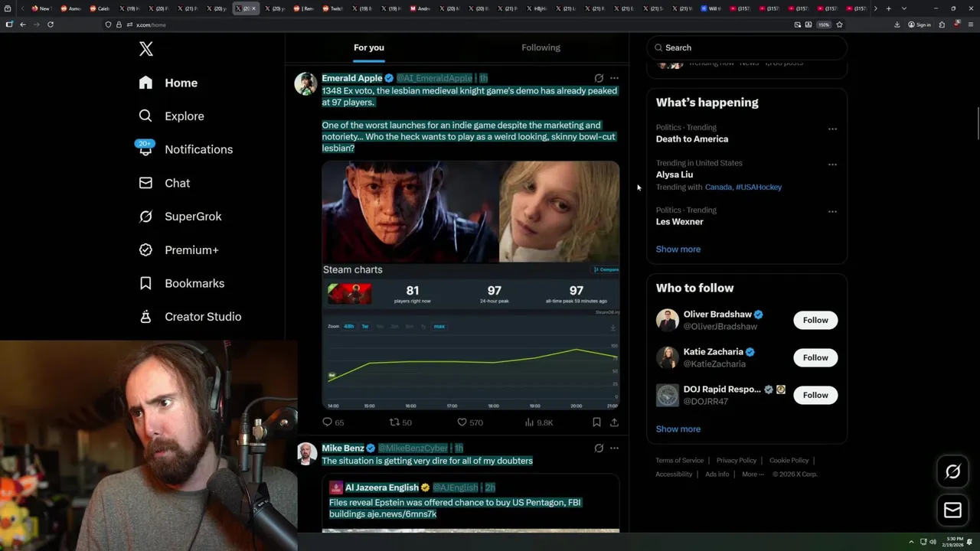Open the Mike Benz display name

point(343,448)
